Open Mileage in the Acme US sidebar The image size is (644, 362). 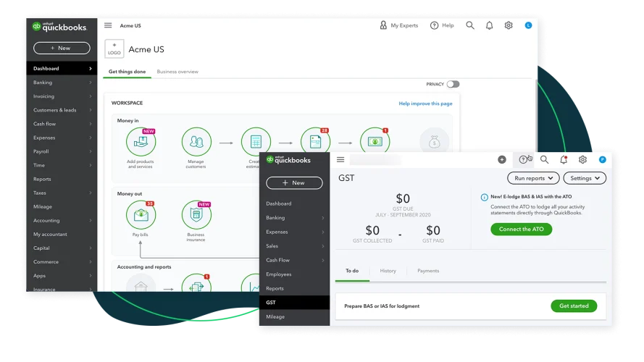pyautogui.click(x=62, y=207)
